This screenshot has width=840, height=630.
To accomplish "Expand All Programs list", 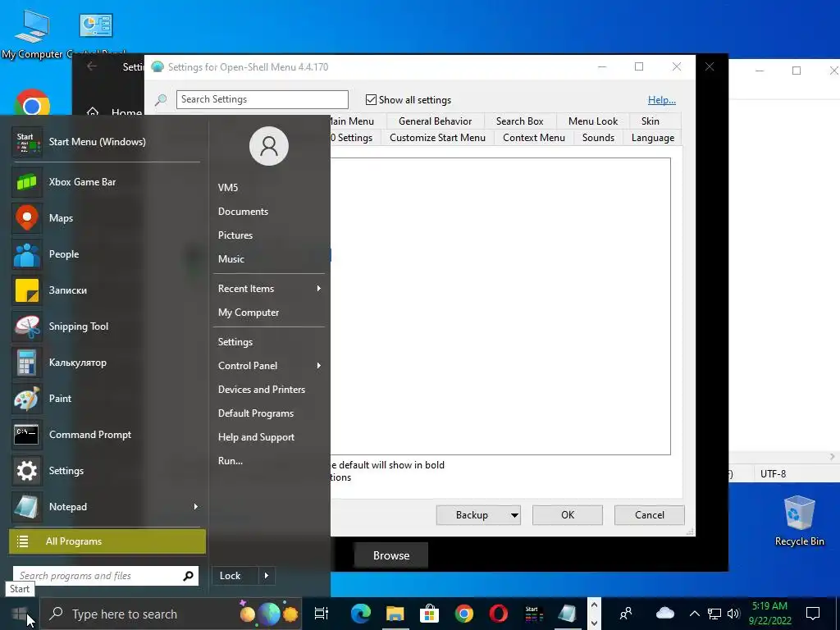I will [107, 541].
